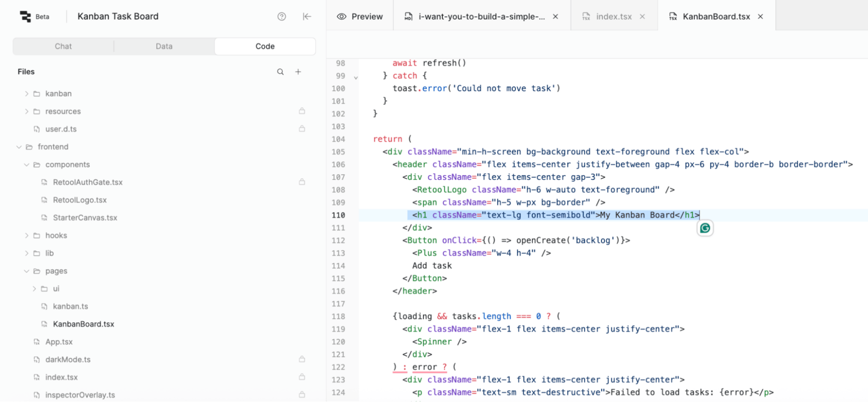The width and height of the screenshot is (868, 402).
Task: Collapse the pages folder chevron
Action: tap(27, 271)
